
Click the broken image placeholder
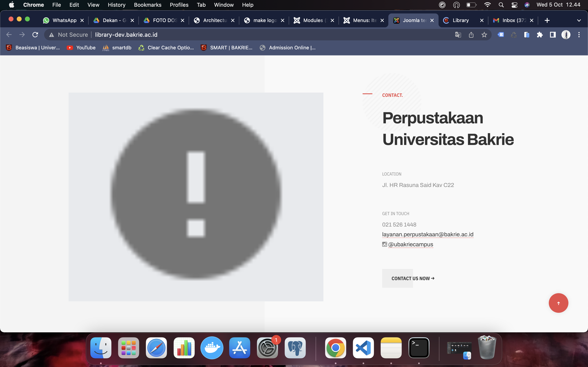[x=196, y=197]
